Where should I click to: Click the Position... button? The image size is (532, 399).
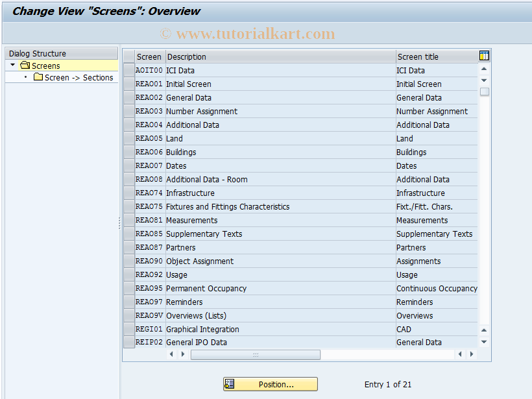tap(271, 384)
